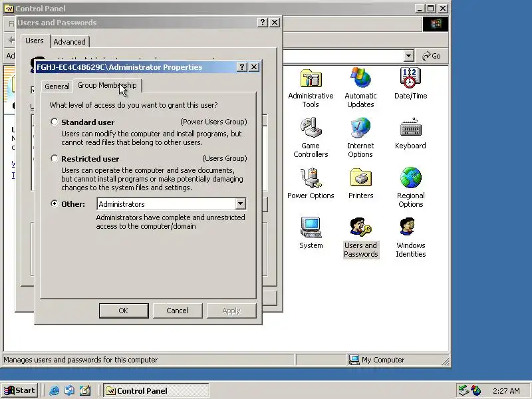Click OK in Administrator Properties
This screenshot has width=532, height=399.
tap(124, 311)
